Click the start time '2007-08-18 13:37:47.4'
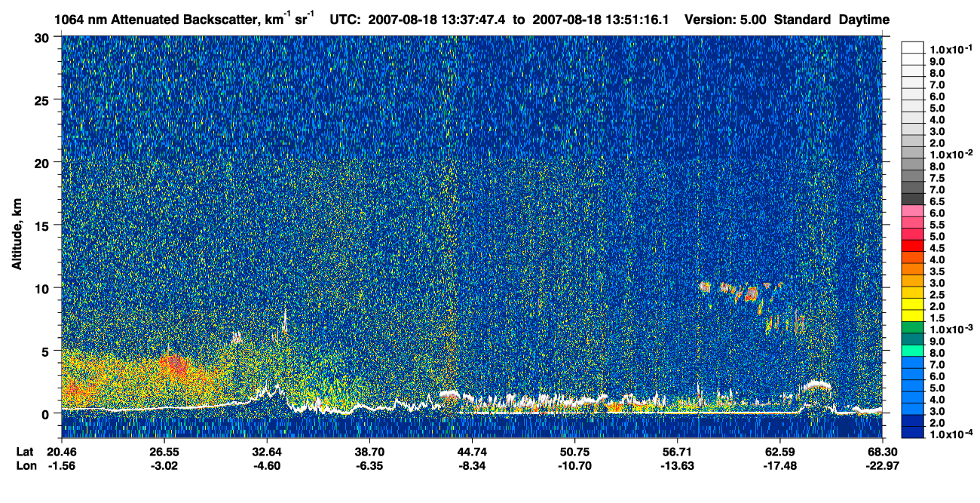This screenshot has height=503, width=980. (438, 20)
